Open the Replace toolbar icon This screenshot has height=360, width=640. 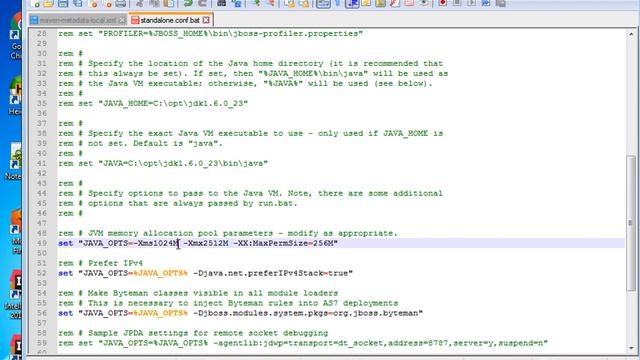(x=237, y=4)
